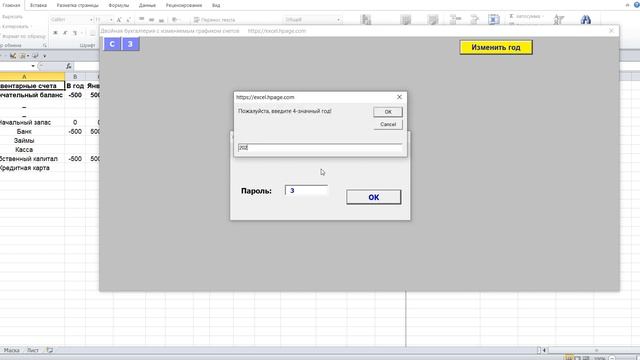
Task: Open the Главная ribbon tab
Action: (x=11, y=5)
